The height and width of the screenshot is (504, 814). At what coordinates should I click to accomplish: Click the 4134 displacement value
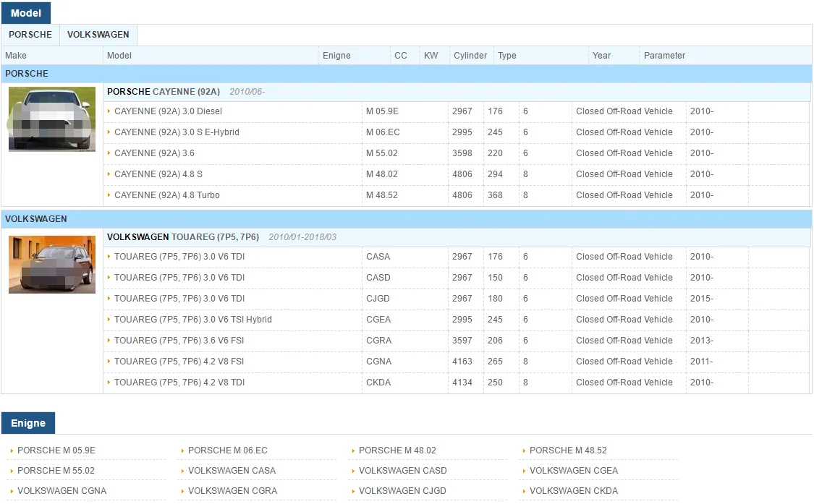point(462,383)
